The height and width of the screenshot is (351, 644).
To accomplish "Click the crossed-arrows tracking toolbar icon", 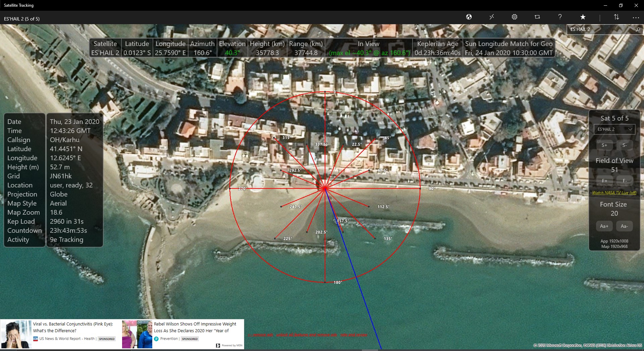I will 492,17.
